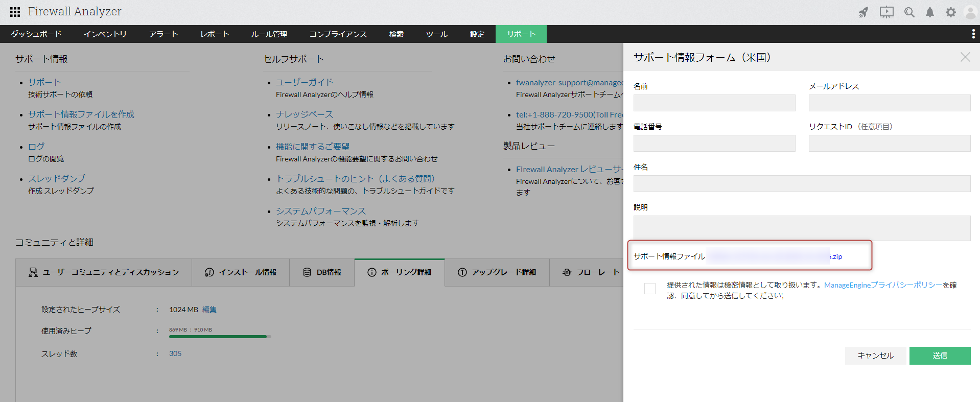Viewport: 980px width, 402px height.
Task: Close the support information form panel
Action: [965, 57]
